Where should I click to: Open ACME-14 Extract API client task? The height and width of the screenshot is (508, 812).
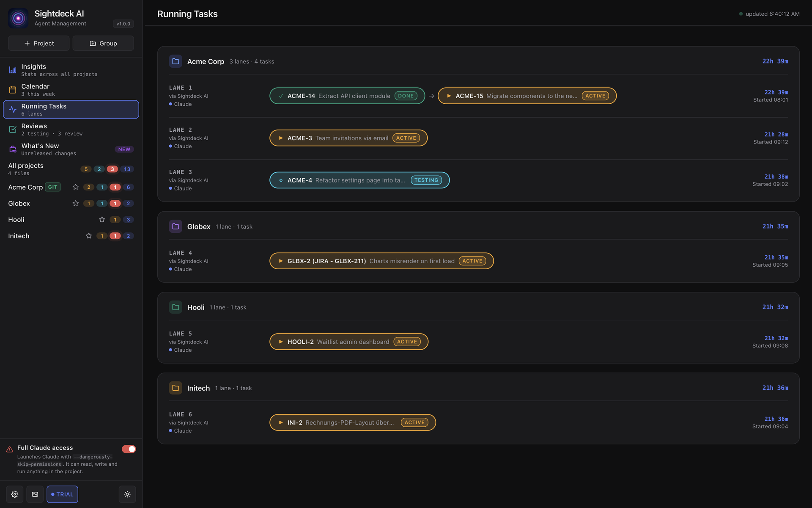(x=347, y=96)
